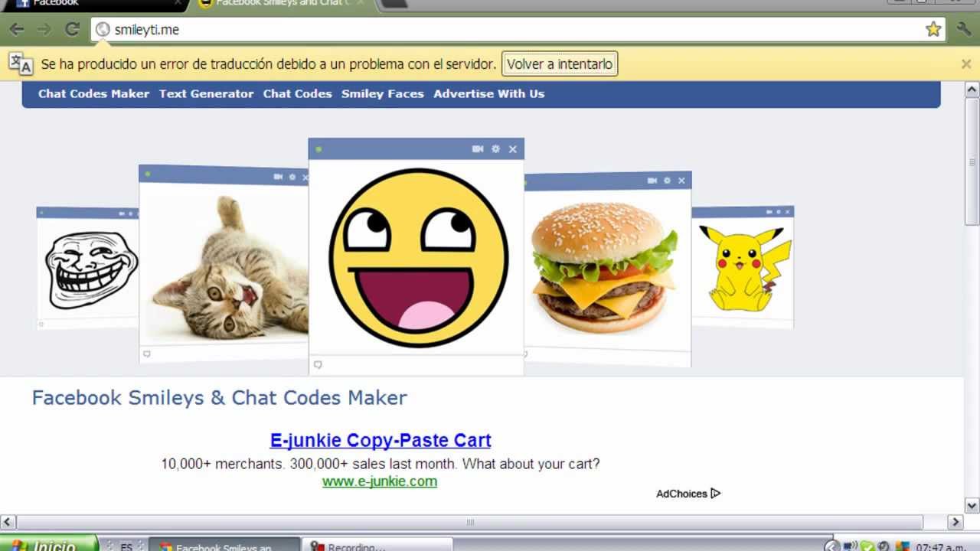This screenshot has width=980, height=551.
Task: Click gear icon on smiley chat window
Action: 495,149
